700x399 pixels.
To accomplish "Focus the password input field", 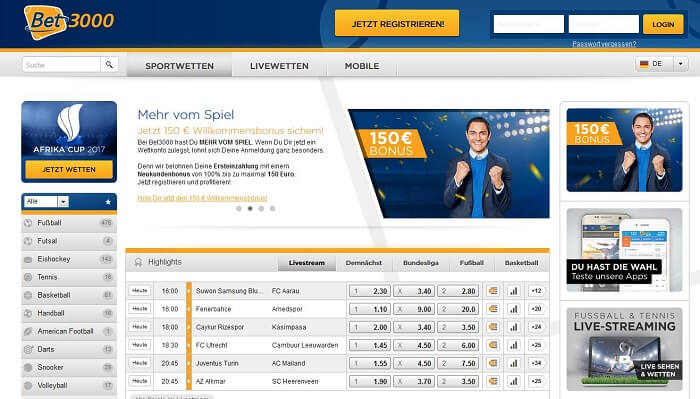I will coord(604,24).
